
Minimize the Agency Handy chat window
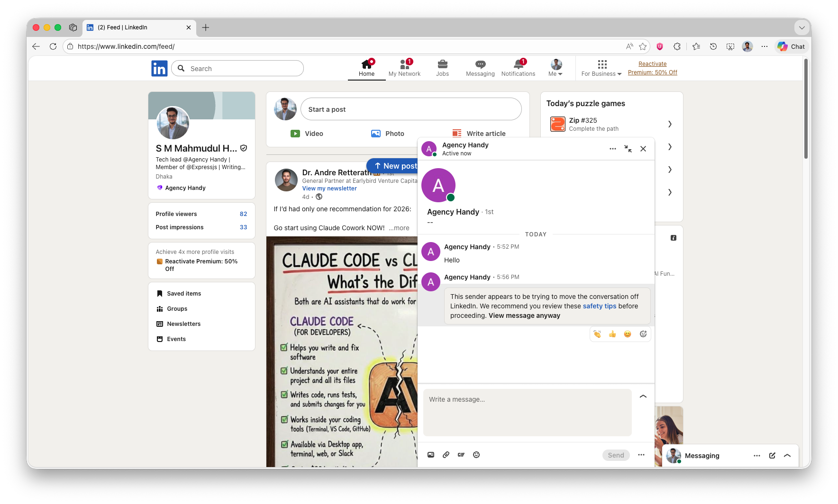pos(628,149)
